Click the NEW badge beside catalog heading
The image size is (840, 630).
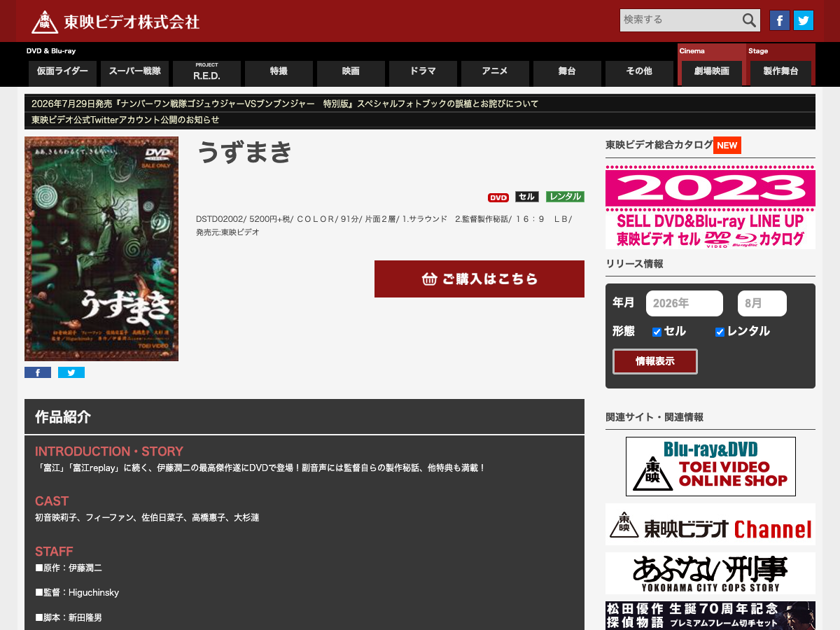click(727, 146)
